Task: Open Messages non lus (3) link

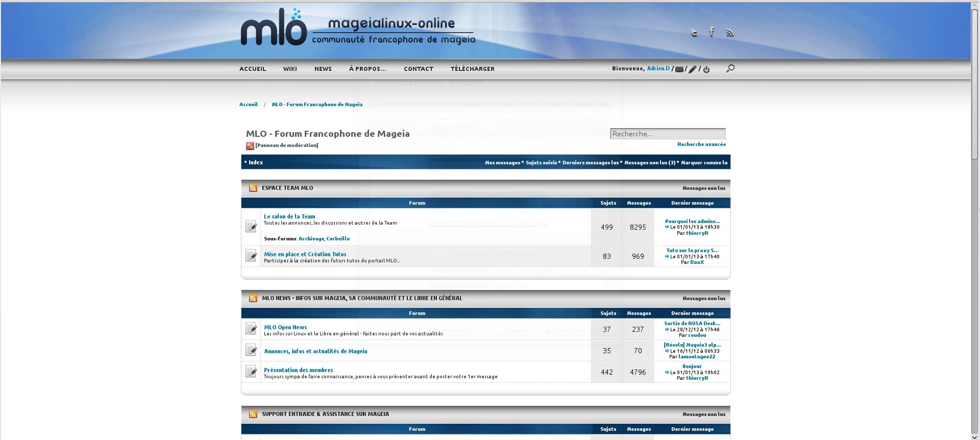Action: click(650, 163)
